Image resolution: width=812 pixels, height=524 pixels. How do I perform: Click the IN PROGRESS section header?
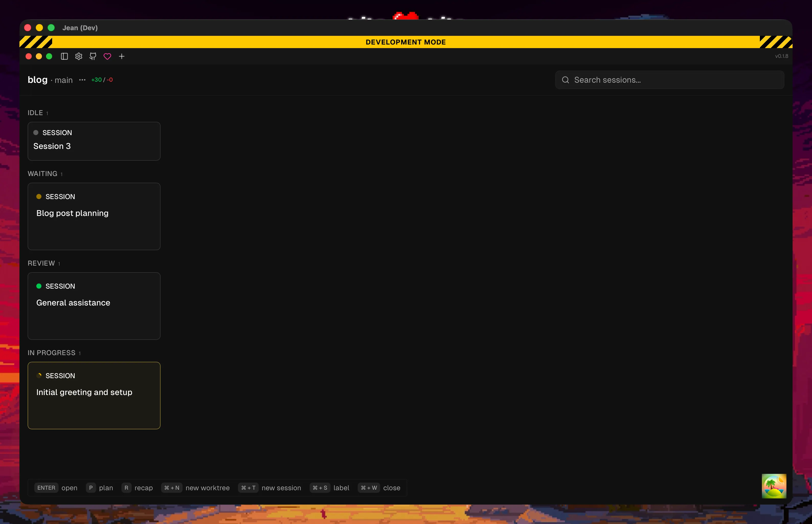tap(51, 353)
